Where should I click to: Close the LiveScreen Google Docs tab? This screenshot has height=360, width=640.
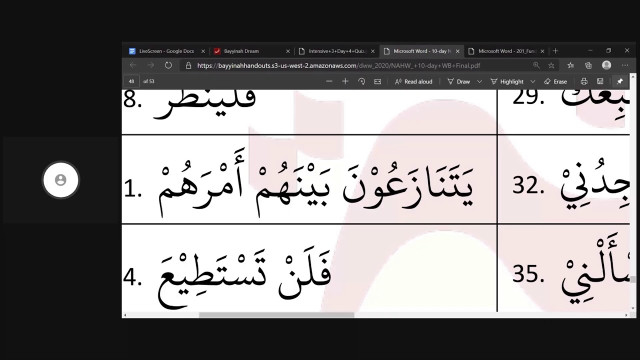(x=203, y=51)
